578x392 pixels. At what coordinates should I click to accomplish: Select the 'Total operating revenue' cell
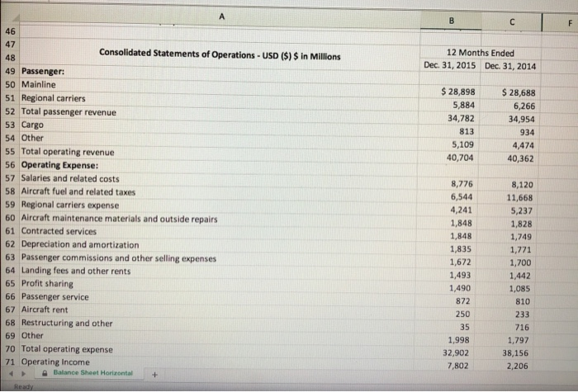pos(68,152)
